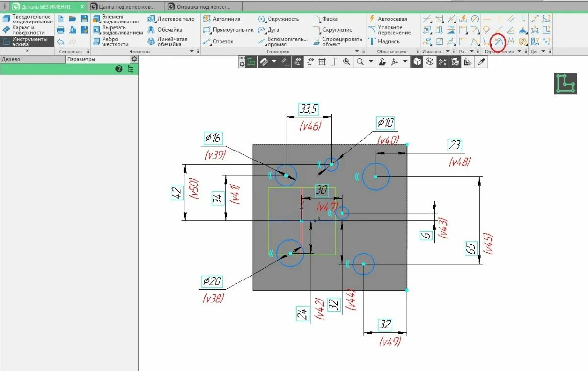This screenshot has height=371, width=588.
Task: Apply the parallel constraint icon
Action: click(511, 19)
